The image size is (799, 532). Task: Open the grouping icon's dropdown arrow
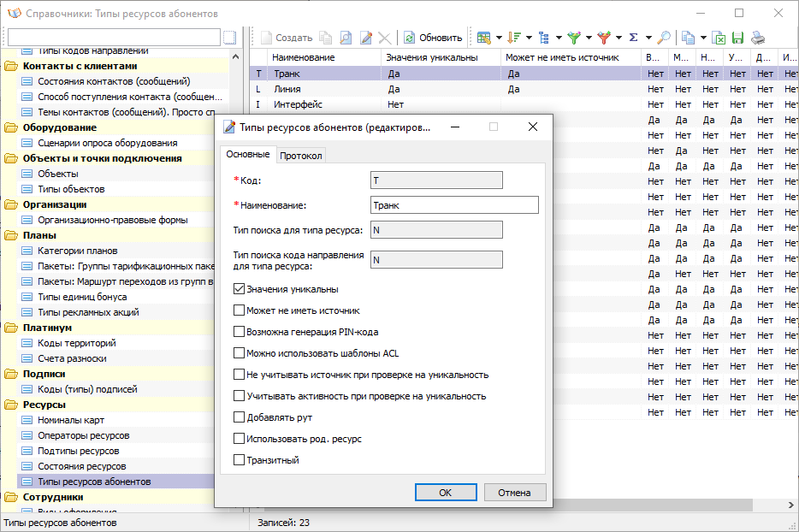559,38
